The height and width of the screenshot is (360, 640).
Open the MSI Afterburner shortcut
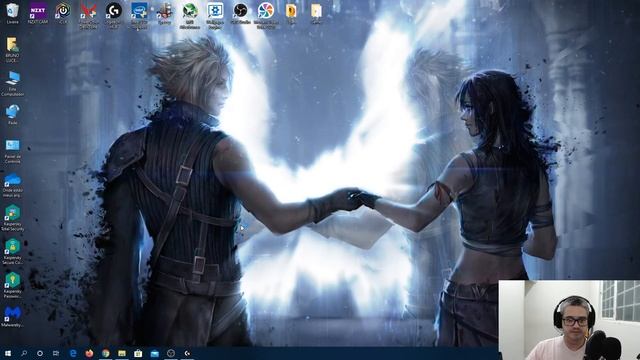pyautogui.click(x=190, y=16)
